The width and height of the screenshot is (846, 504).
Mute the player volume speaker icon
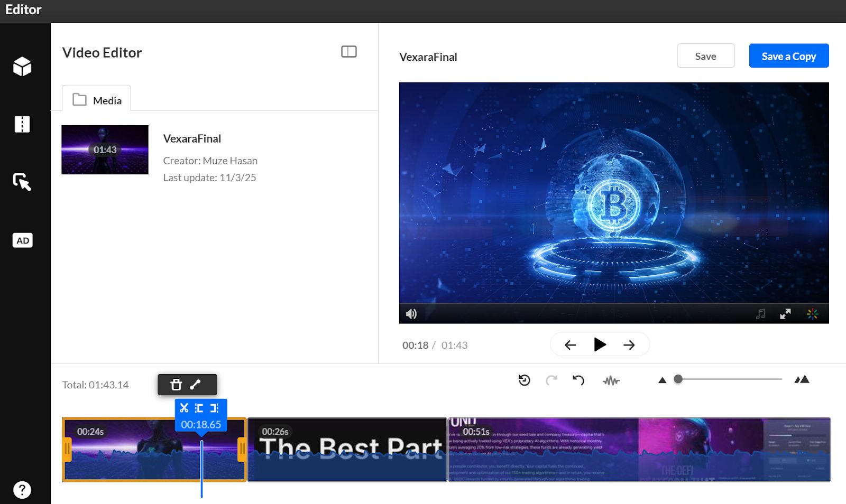[411, 314]
